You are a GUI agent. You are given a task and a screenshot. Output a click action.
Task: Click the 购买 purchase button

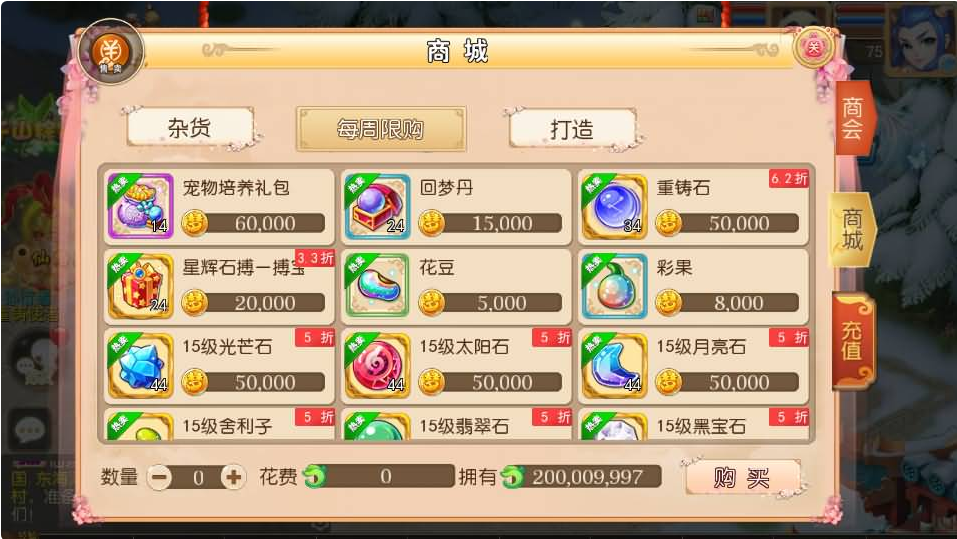(742, 477)
